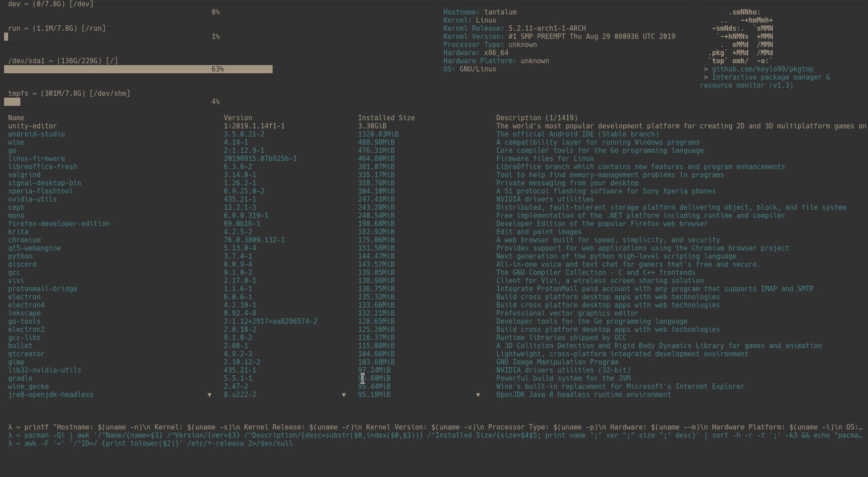Image resolution: width=868 pixels, height=477 pixels.
Task: Select lib32-nvidia-utils package
Action: coord(45,370)
